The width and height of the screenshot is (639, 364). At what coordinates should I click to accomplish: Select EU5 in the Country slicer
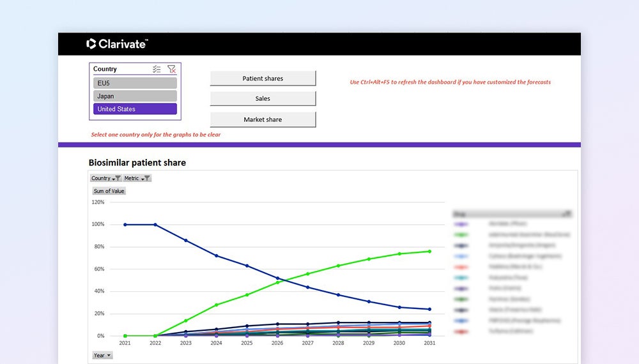tap(135, 83)
